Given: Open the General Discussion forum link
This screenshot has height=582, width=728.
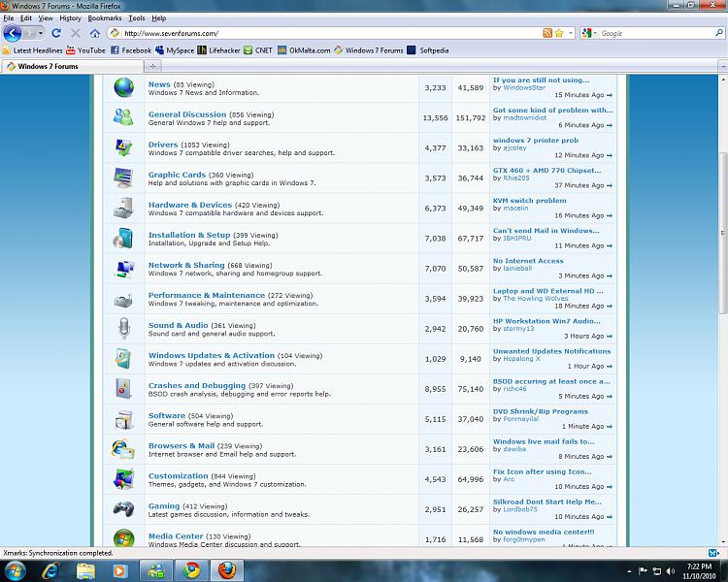Looking at the screenshot, I should (x=187, y=114).
